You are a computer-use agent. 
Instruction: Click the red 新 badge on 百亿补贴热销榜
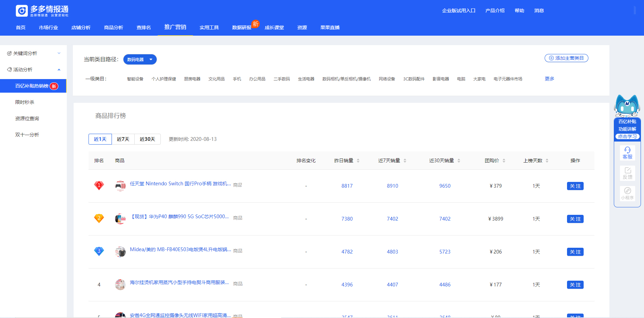54,86
